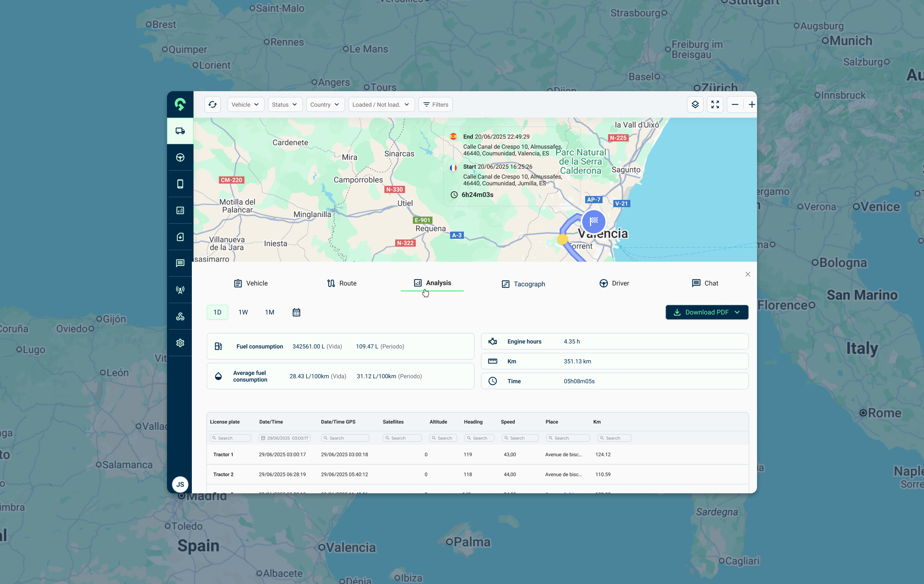Click the Download PDF button
Viewport: 924px width, 584px height.
707,312
